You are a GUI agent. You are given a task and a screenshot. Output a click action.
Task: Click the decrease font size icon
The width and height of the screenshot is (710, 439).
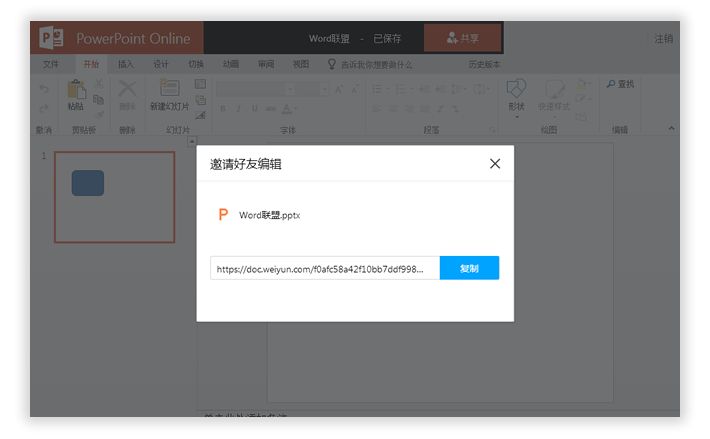(355, 90)
